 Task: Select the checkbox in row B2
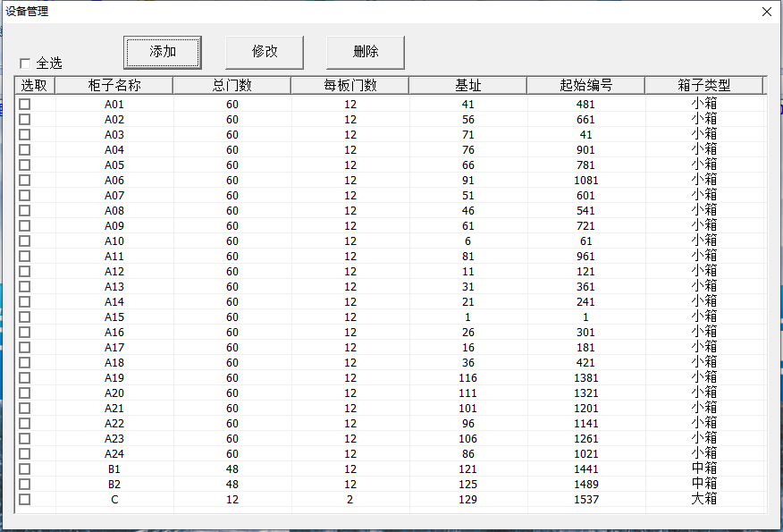(x=24, y=485)
